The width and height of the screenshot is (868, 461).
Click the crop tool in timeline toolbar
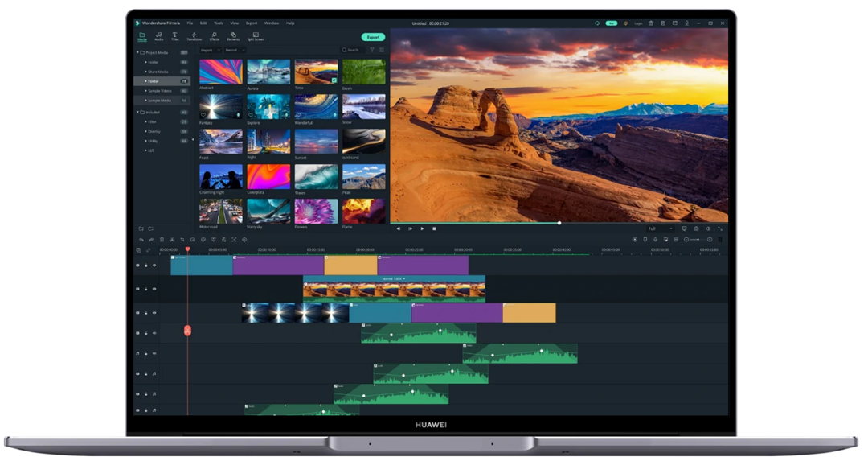[182, 240]
